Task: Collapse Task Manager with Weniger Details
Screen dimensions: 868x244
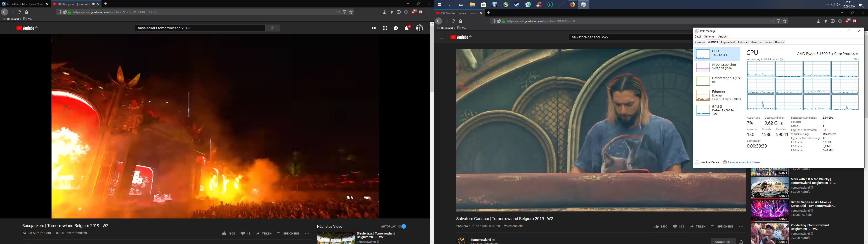Action: (707, 162)
